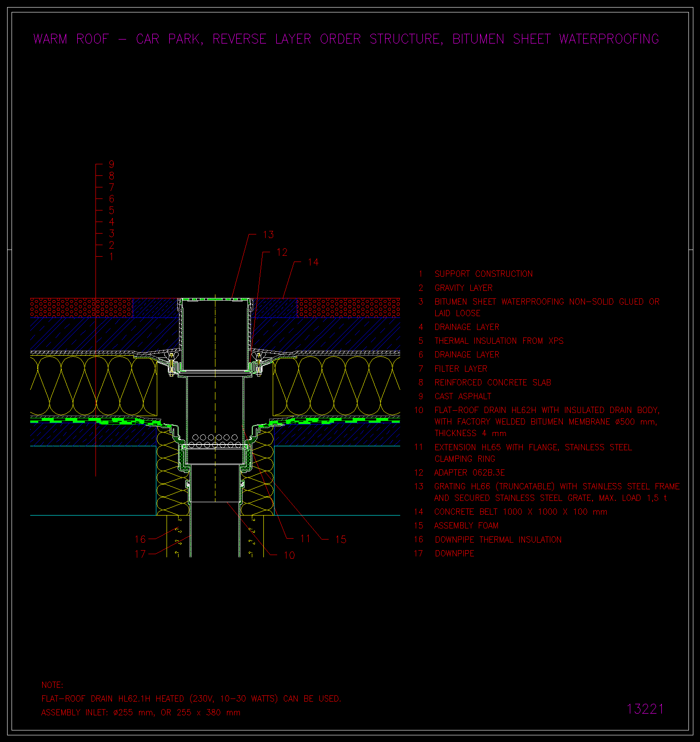Click callout label '16' beside the downpipe

point(140,539)
